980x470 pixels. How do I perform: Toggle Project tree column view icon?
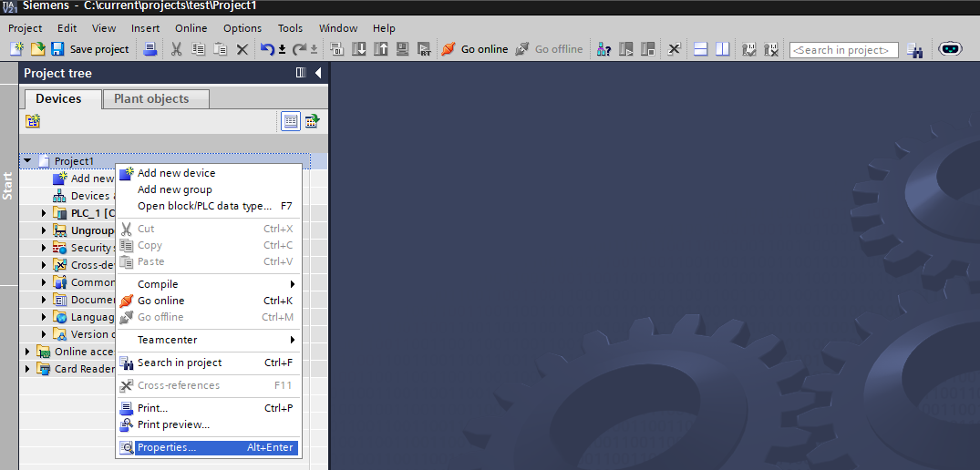coord(301,73)
